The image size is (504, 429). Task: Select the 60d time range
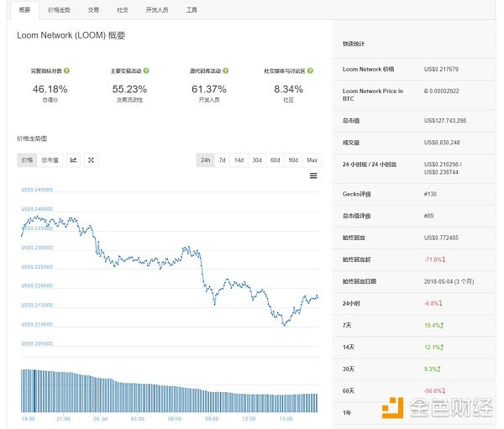click(x=276, y=160)
